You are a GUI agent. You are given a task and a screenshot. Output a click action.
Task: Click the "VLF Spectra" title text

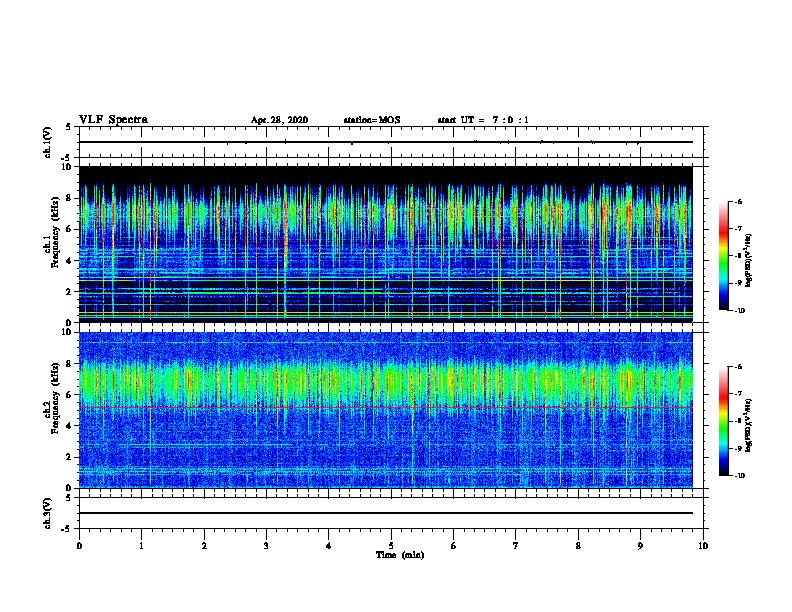(x=113, y=120)
